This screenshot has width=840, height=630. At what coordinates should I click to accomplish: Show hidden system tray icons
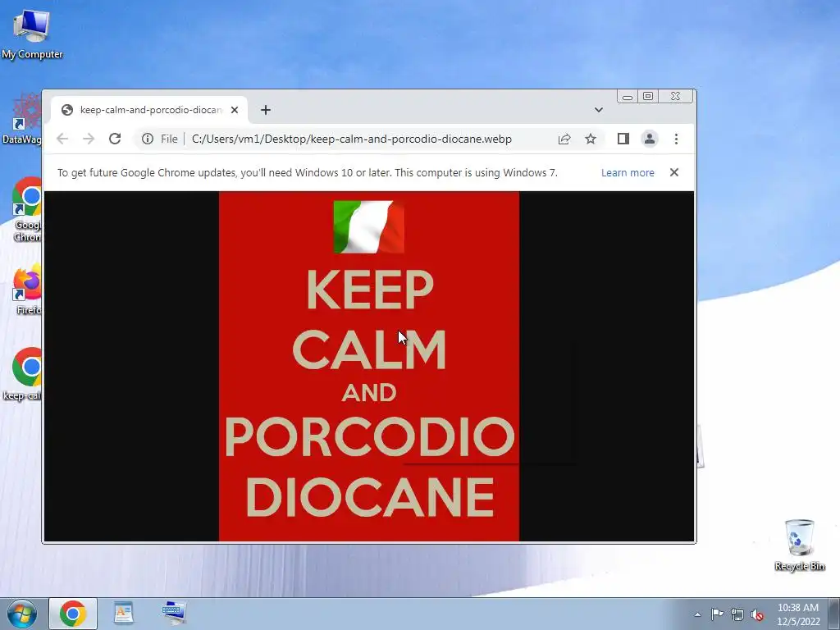click(697, 614)
